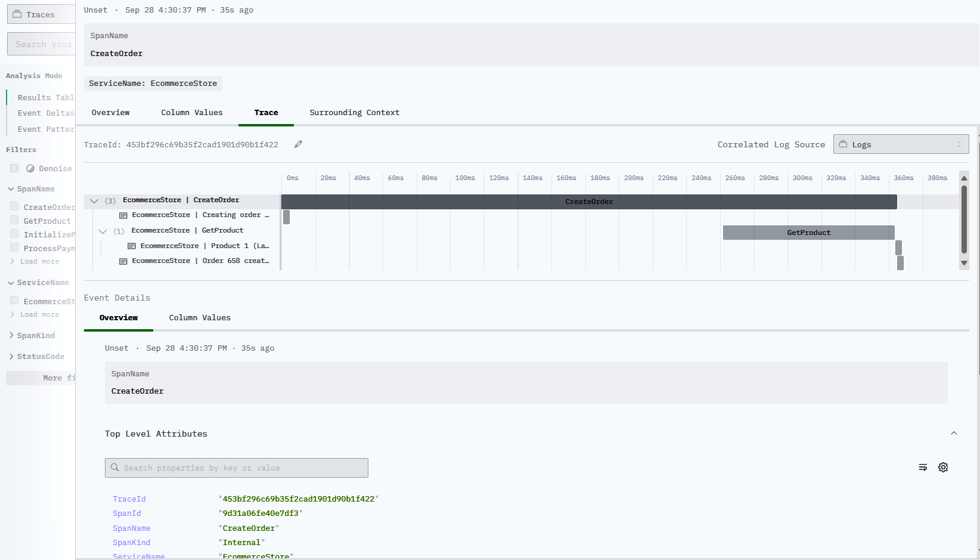The width and height of the screenshot is (980, 560).
Task: Click the TraceId attribute key
Action: (129, 499)
